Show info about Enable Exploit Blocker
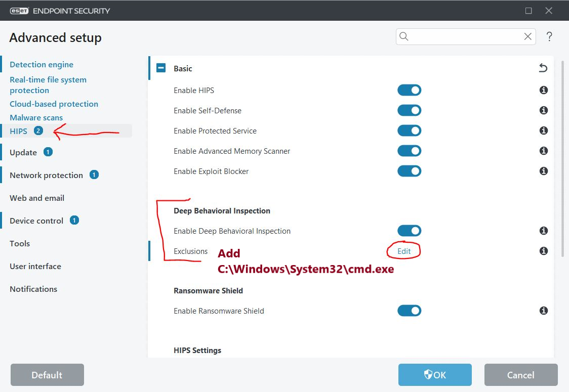 pyautogui.click(x=543, y=171)
